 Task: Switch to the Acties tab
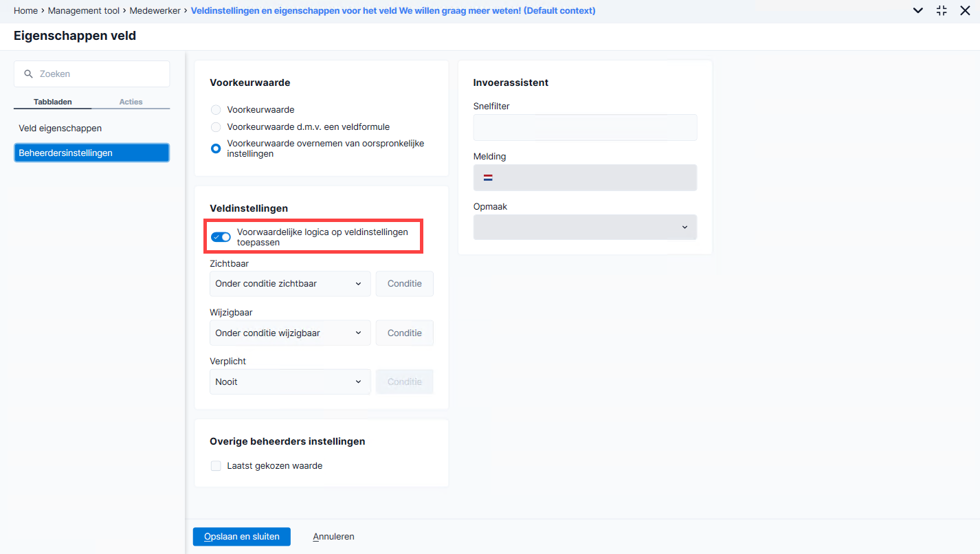(131, 102)
